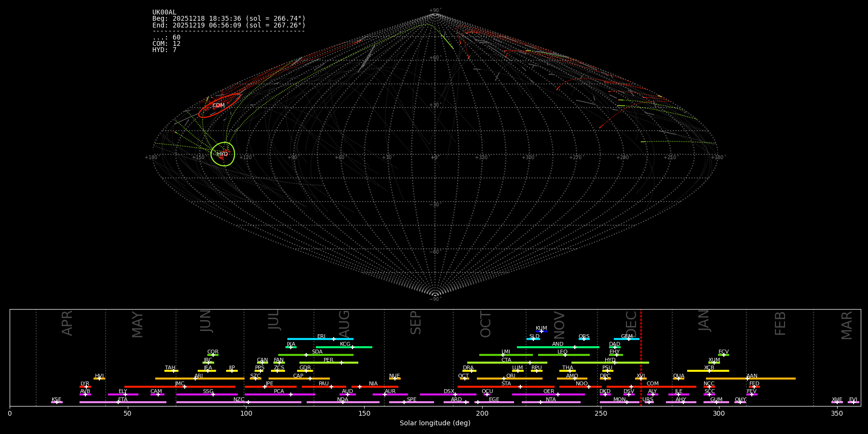Select the LYR shower label

coord(85,384)
